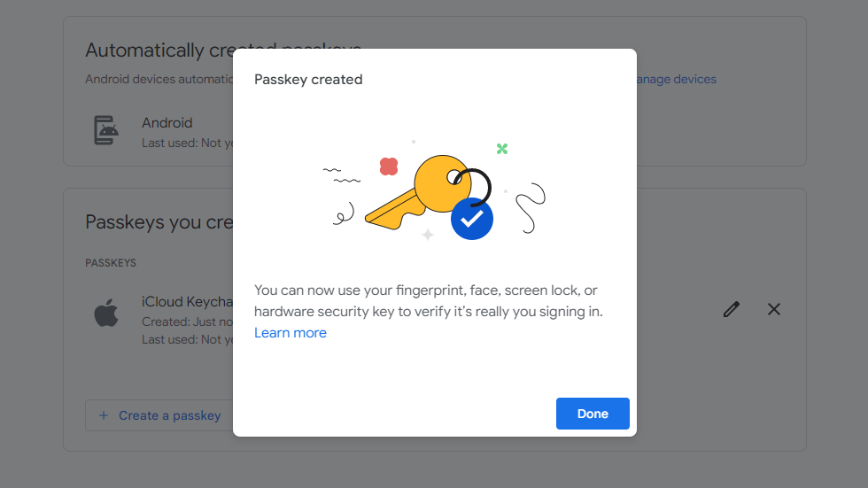Click the green clover shape in the illustration
The image size is (868, 488).
pos(502,149)
